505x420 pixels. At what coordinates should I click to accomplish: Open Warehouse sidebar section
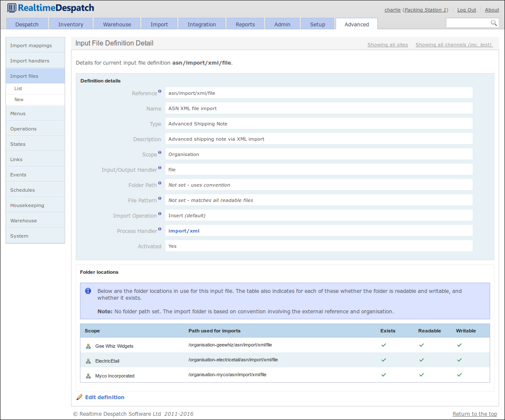click(x=35, y=221)
